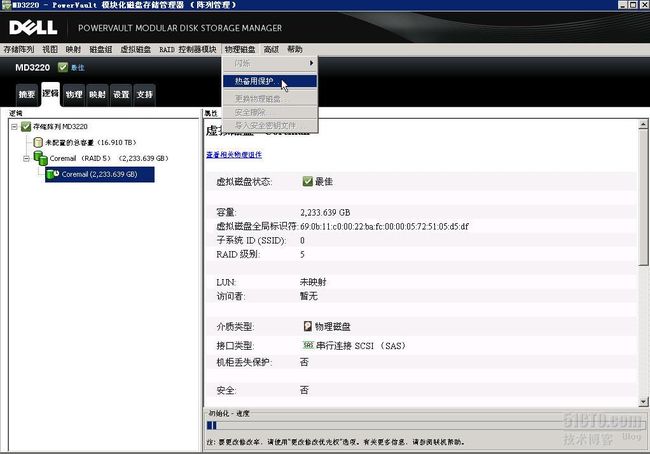This screenshot has width=650, height=454.
Task: Click the 最佳 status link beside MD3220
Action: [x=78, y=68]
